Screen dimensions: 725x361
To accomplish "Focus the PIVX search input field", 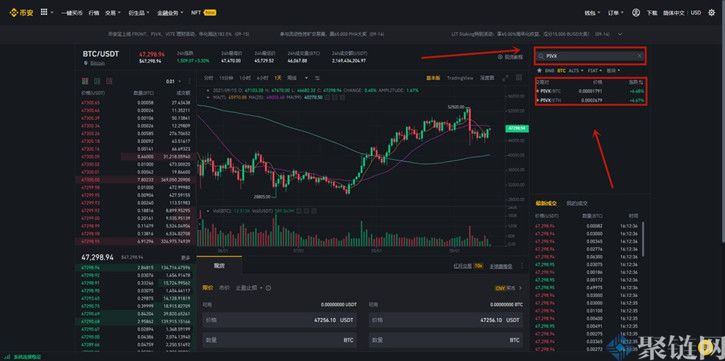I will (590, 56).
